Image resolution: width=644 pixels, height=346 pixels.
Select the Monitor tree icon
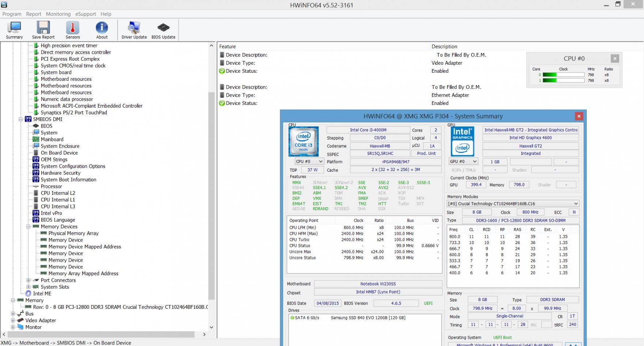point(20,327)
